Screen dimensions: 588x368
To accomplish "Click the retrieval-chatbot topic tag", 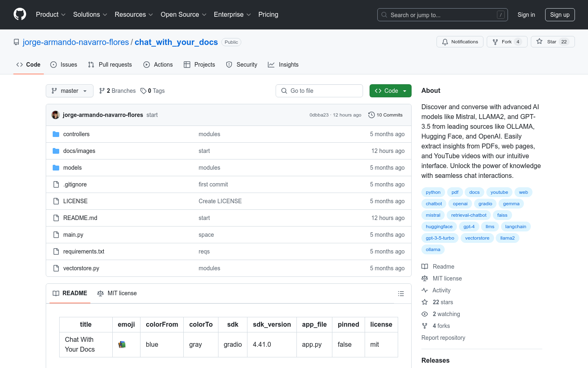I will coord(469,215).
